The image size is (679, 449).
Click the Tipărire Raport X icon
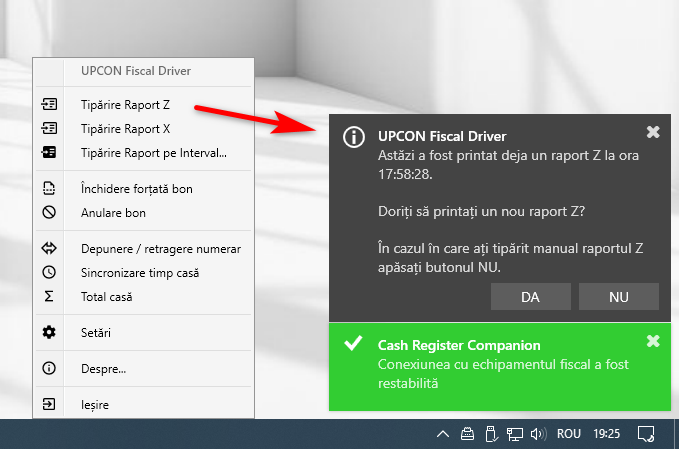49,128
